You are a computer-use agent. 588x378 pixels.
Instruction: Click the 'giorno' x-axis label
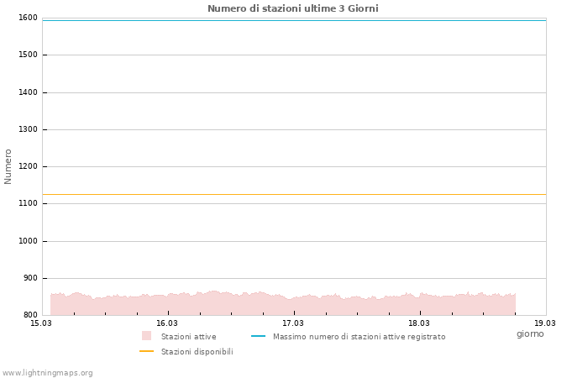click(x=530, y=333)
